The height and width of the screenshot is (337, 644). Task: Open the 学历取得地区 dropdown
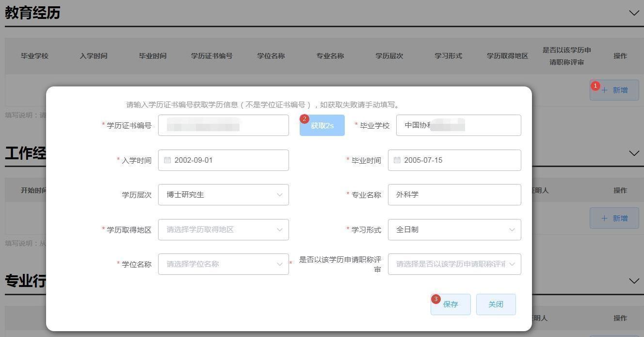[224, 230]
